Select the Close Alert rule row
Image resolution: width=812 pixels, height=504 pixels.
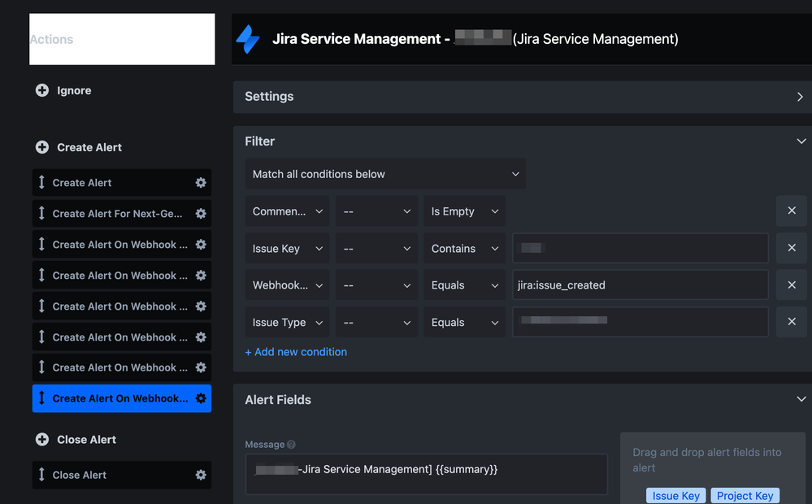[x=122, y=475]
